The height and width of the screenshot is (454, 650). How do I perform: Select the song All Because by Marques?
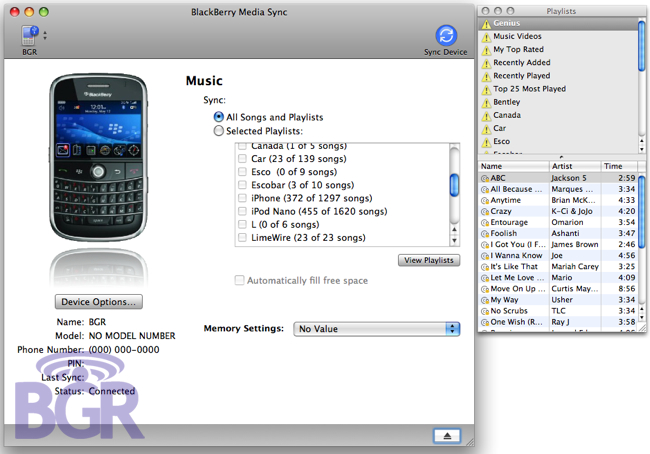click(558, 189)
